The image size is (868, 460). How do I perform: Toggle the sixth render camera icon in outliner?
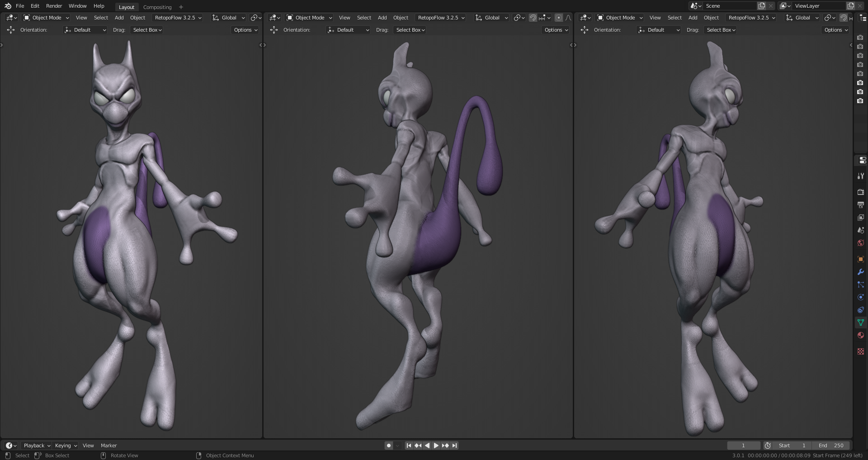tap(860, 83)
